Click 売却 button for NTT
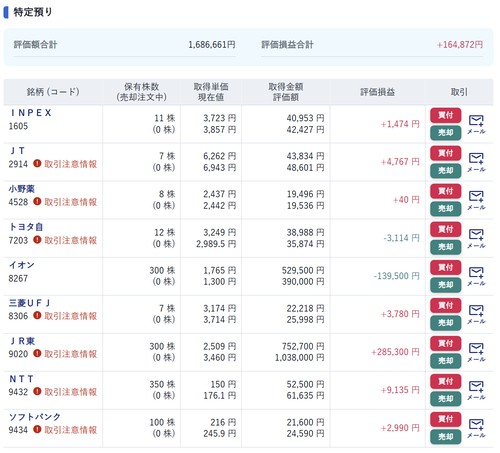500x453 pixels. click(445, 399)
